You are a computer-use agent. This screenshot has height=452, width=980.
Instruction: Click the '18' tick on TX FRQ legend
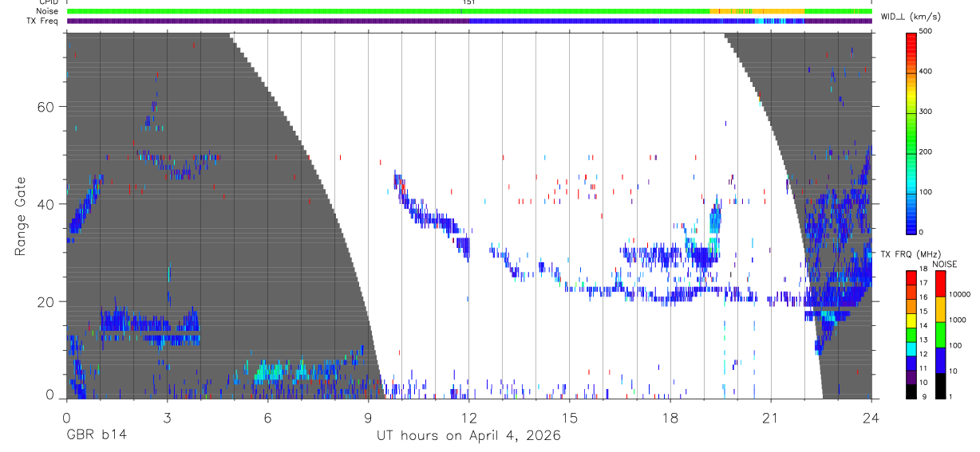pyautogui.click(x=923, y=269)
